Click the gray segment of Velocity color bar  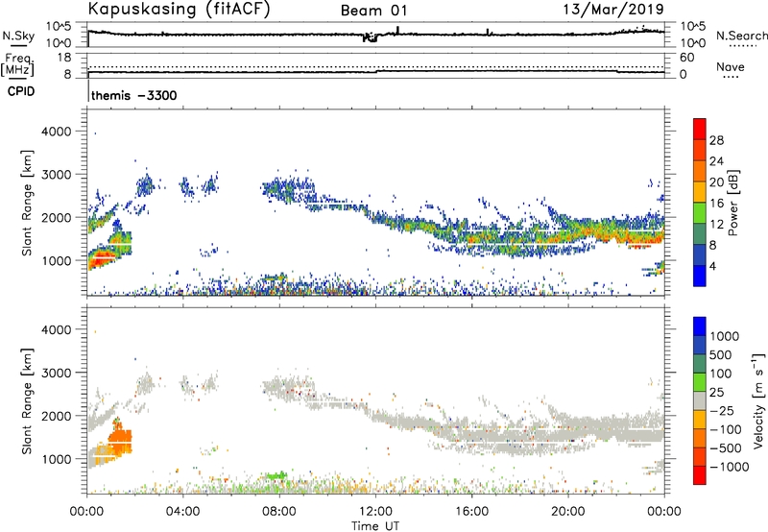tap(700, 401)
